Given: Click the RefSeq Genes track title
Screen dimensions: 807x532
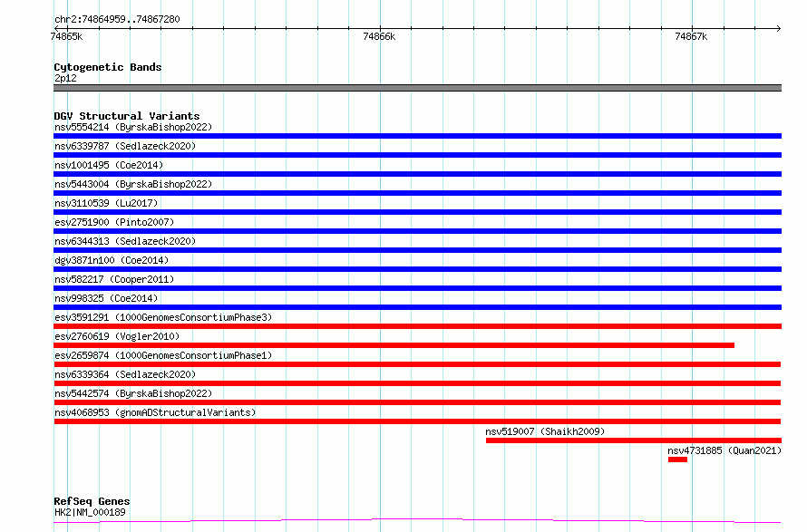Looking at the screenshot, I should pos(92,501).
